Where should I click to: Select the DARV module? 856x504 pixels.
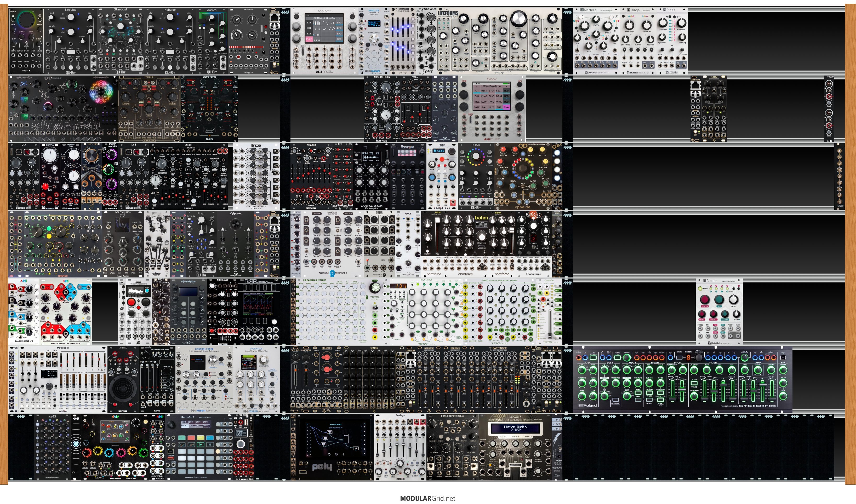[x=714, y=109]
